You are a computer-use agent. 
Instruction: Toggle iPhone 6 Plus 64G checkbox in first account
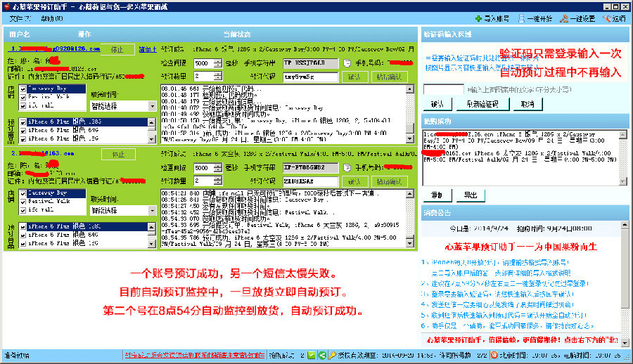click(x=23, y=130)
